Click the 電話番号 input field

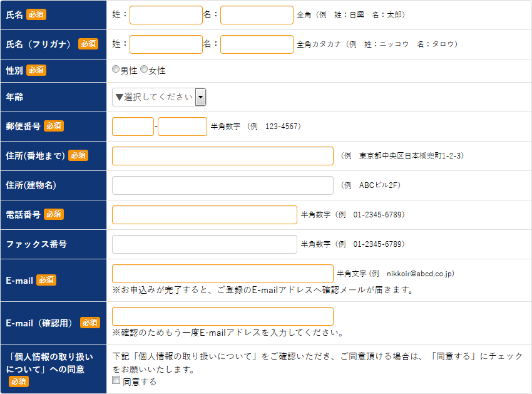(205, 215)
